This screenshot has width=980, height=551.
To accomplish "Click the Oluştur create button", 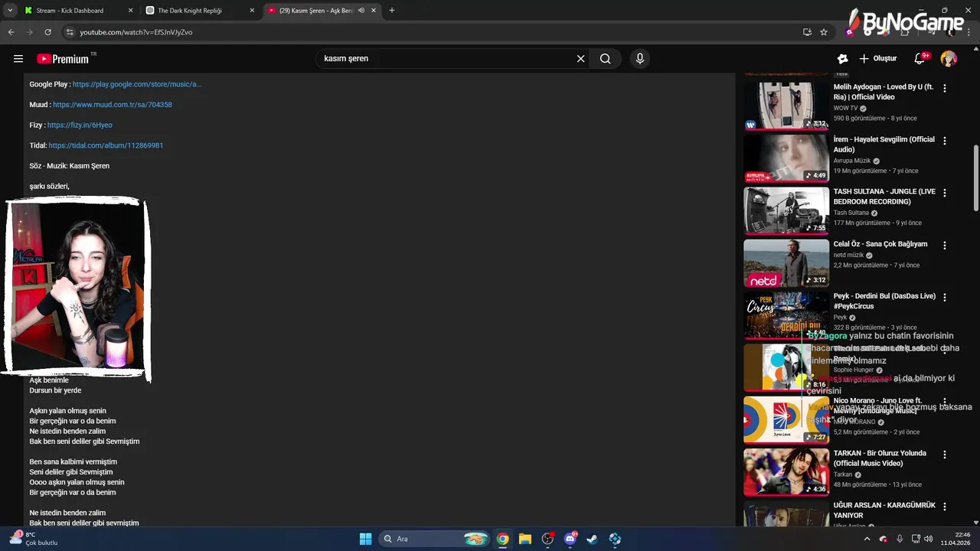I will [877, 59].
